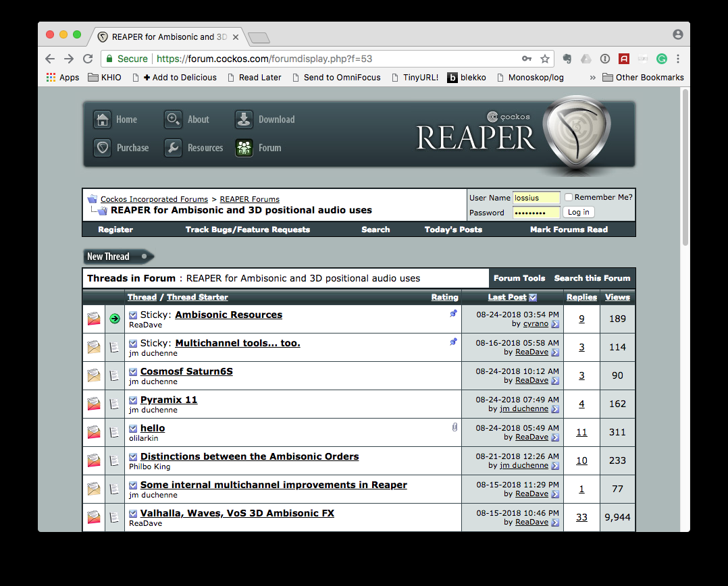Click the User Name input field

pos(536,198)
